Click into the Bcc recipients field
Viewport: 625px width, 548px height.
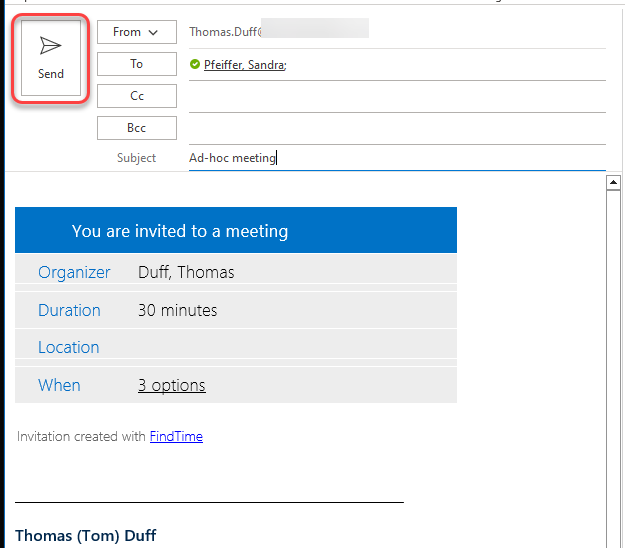pyautogui.click(x=395, y=129)
